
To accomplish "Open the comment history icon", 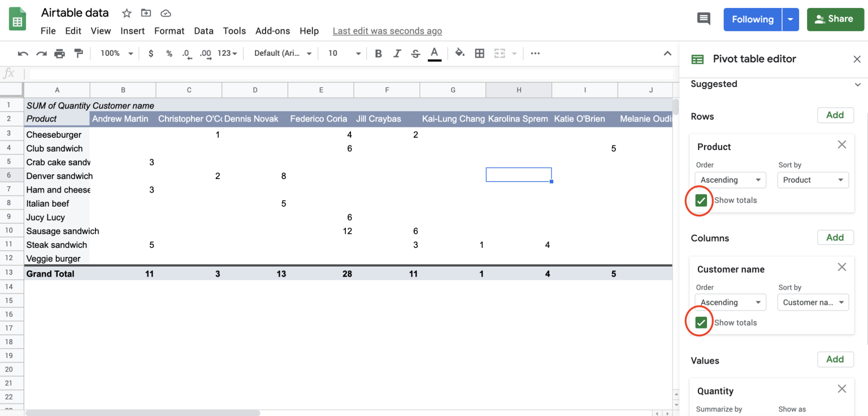I will click(x=703, y=19).
